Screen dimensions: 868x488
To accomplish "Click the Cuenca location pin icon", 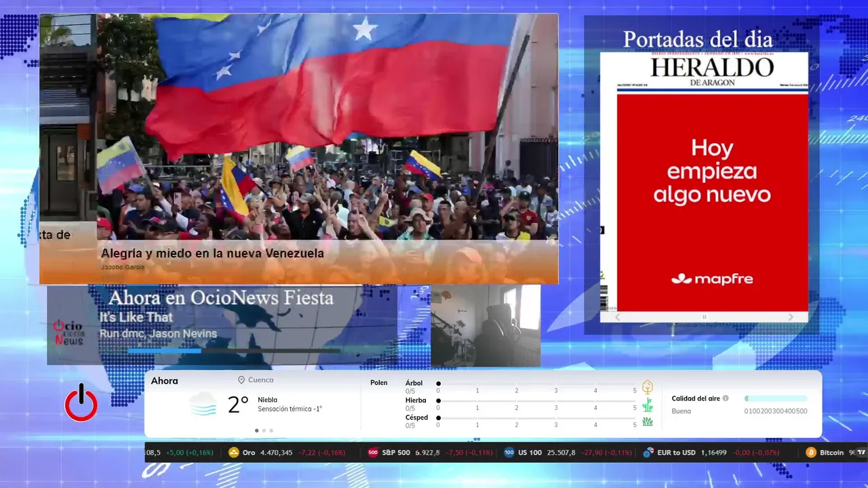I will (241, 380).
